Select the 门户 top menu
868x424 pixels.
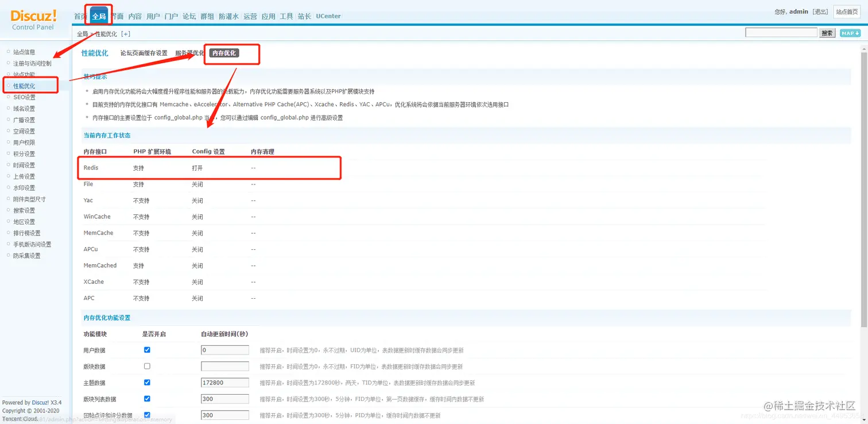click(x=171, y=17)
